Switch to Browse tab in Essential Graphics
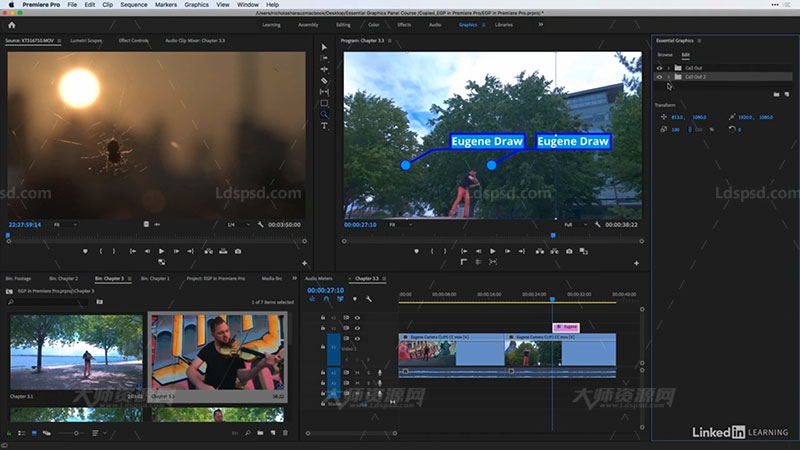 pos(665,55)
